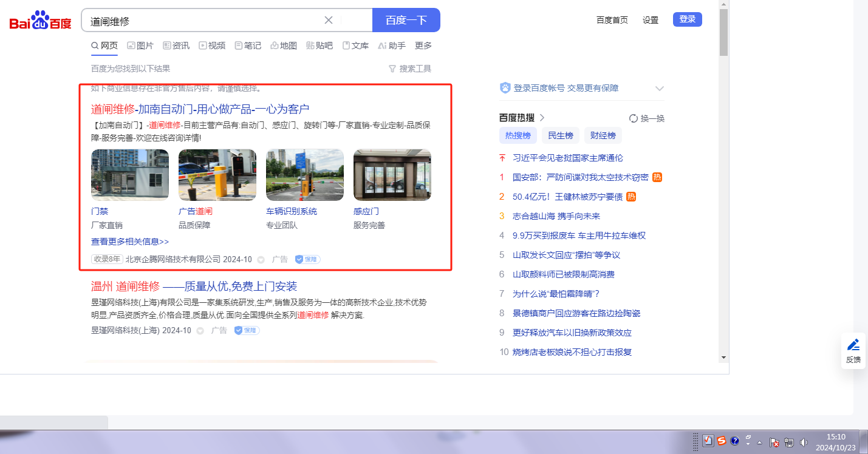
Task: Select the 民生榜 hot list tab
Action: [x=561, y=135]
